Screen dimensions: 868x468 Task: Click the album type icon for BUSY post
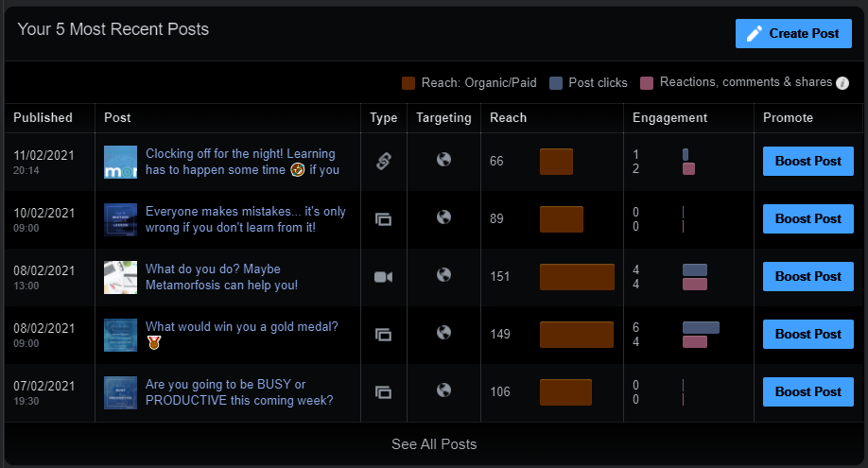pyautogui.click(x=383, y=392)
